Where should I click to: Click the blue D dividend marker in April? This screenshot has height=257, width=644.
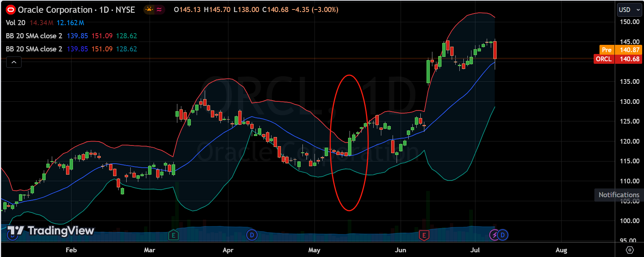pyautogui.click(x=252, y=235)
